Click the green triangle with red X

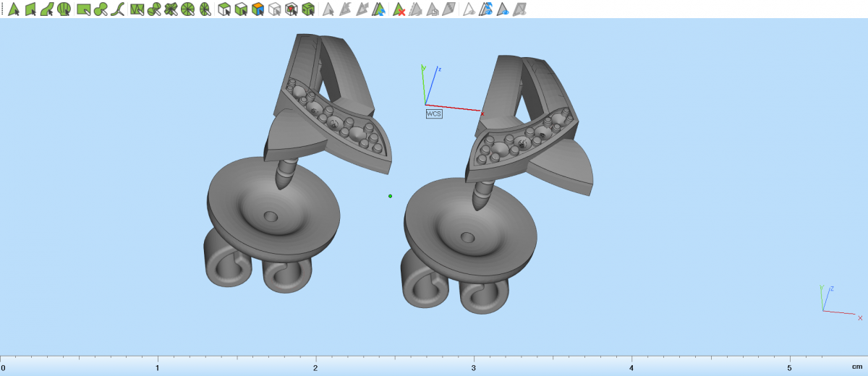[399, 9]
